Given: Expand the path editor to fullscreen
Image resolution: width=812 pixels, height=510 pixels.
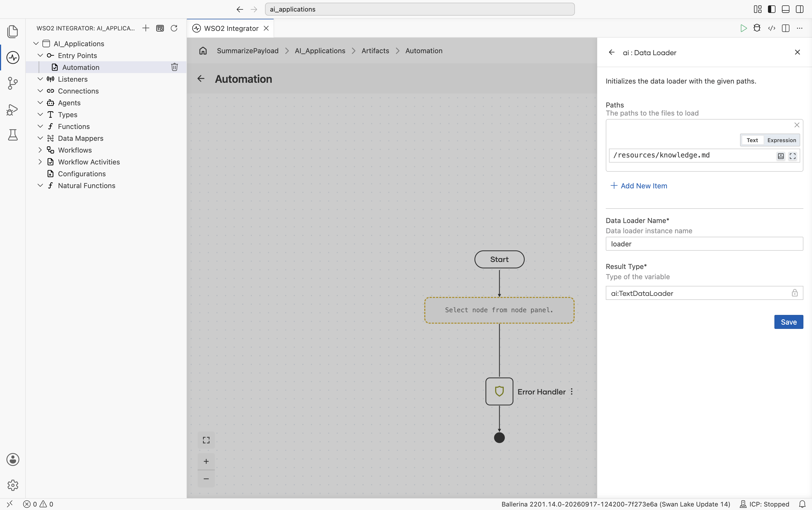Looking at the screenshot, I should (792, 156).
